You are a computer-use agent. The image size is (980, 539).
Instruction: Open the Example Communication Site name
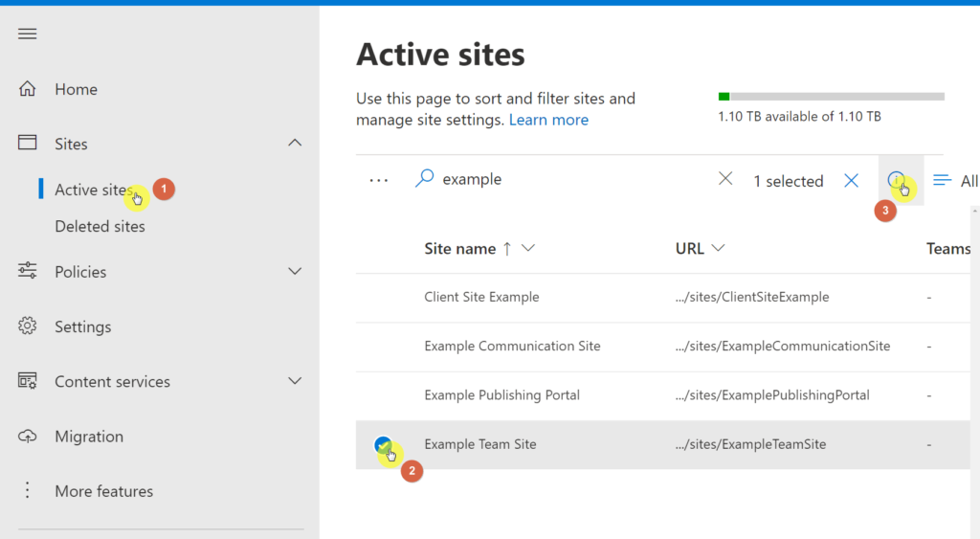pos(513,346)
